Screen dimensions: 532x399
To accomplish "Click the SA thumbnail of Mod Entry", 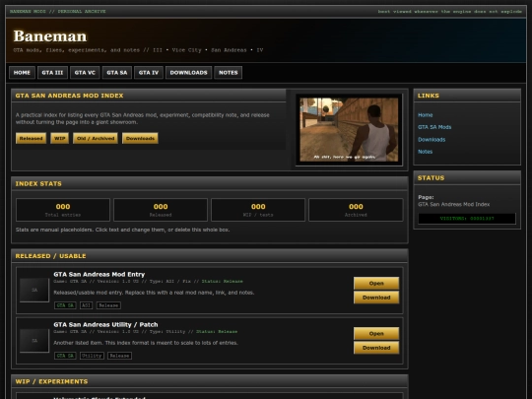I will [x=34, y=290].
